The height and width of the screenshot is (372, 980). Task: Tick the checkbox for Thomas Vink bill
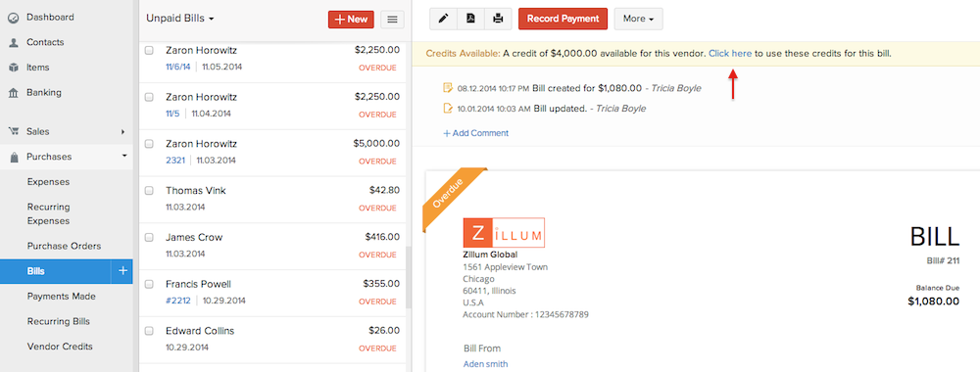point(149,190)
